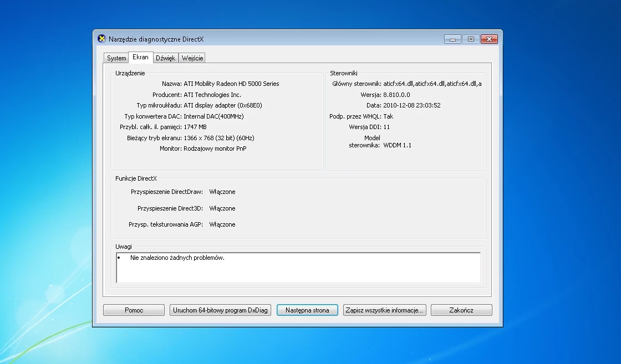Open the Dźwięk tab
Image resolution: width=621 pixels, height=364 pixels.
[x=165, y=58]
